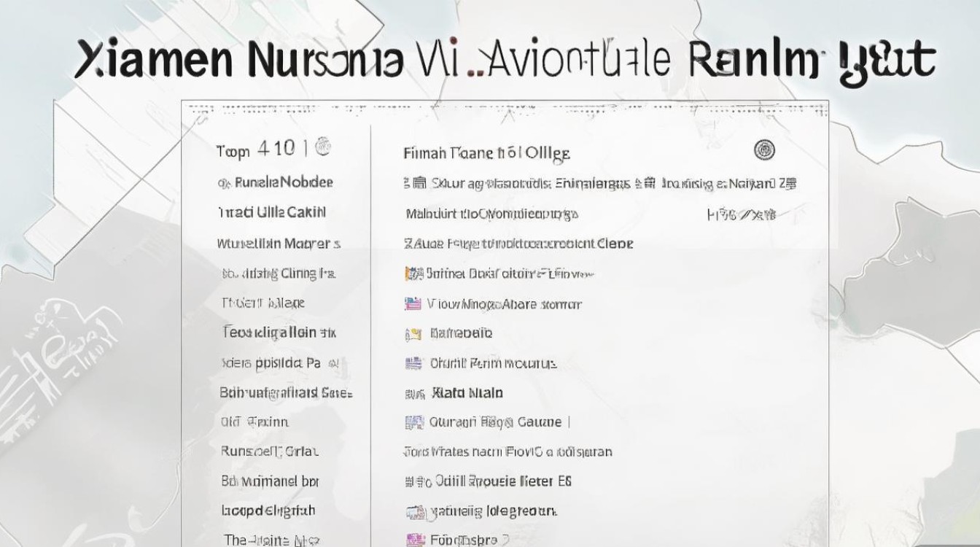980x547 pixels.
Task: Click the flag icon beside 'Ofunil Ferim'
Action: coord(413,363)
